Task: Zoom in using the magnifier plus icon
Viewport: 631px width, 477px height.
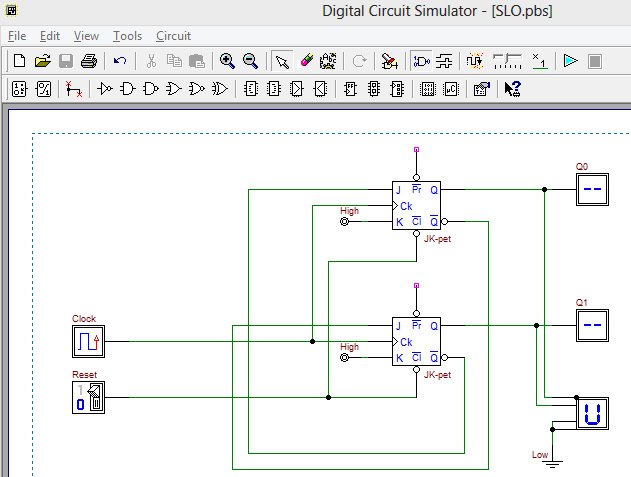Action: (227, 61)
